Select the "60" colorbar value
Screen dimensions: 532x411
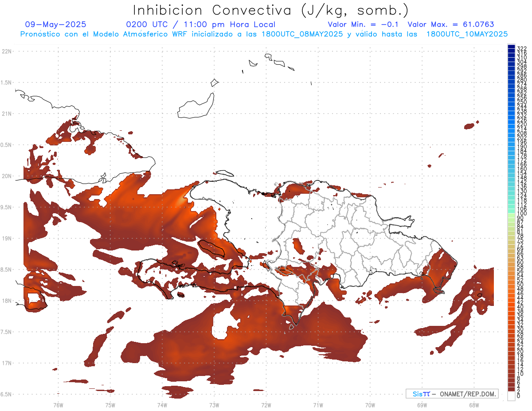(x=520, y=262)
